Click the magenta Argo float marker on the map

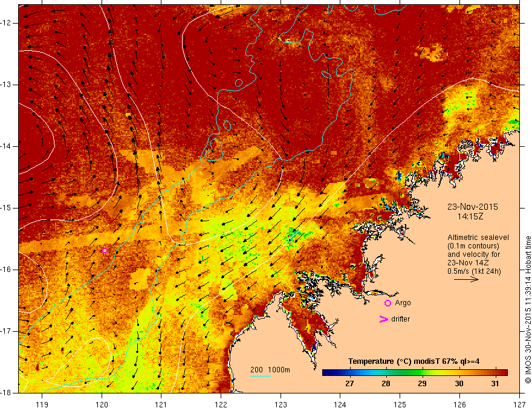(105, 251)
